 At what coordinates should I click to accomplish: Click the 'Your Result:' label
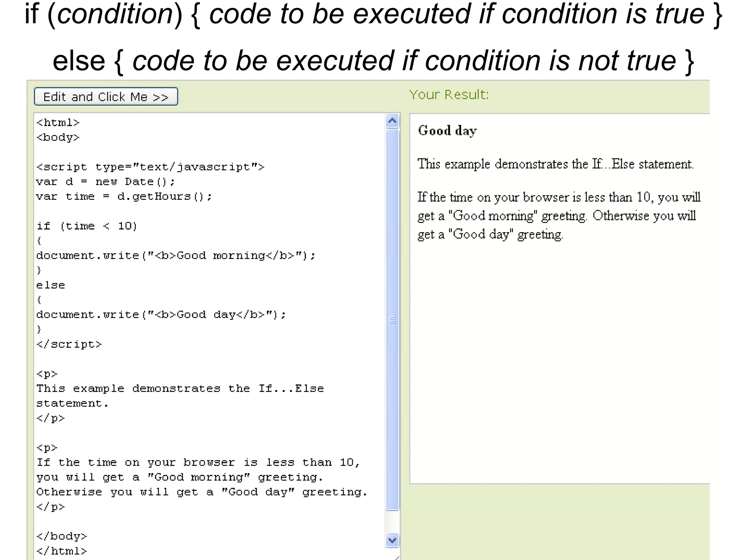[449, 95]
